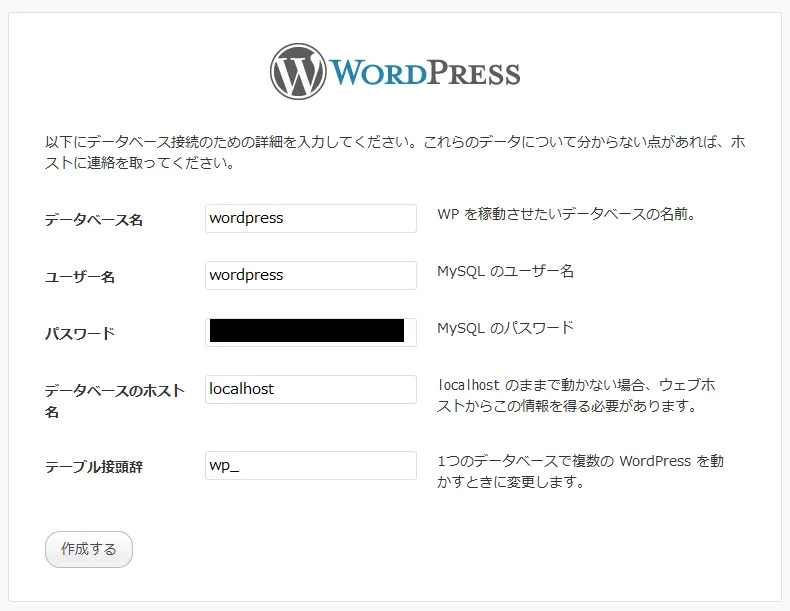Screen dimensions: 790x611
Task: Click the データベースのホスト名 label
Action: [114, 401]
